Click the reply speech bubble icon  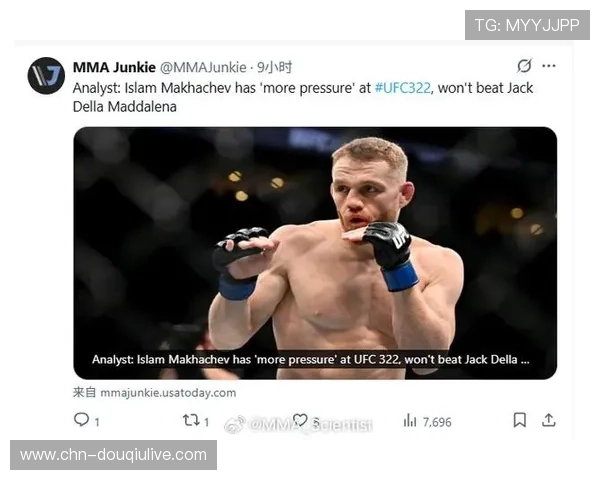point(81,420)
